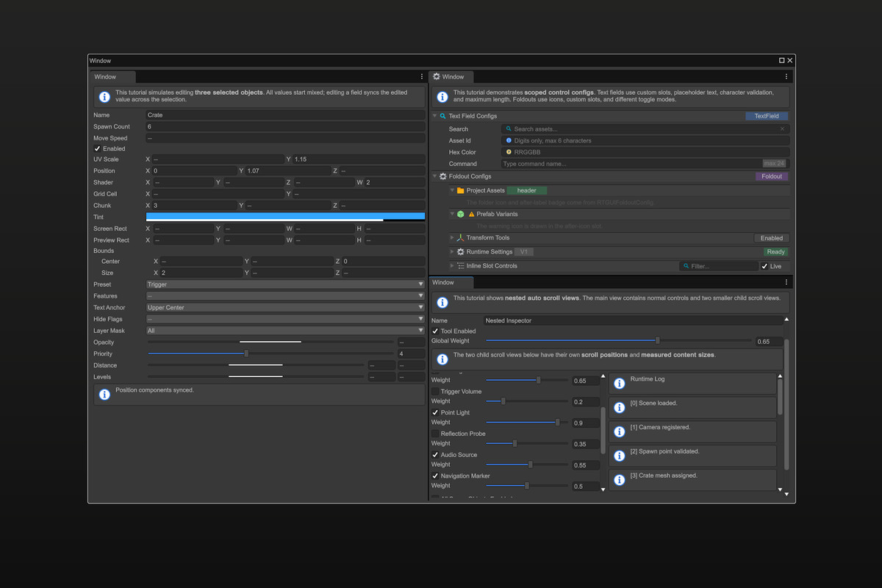Click the info icon beside Spawn point validated

[620, 456]
